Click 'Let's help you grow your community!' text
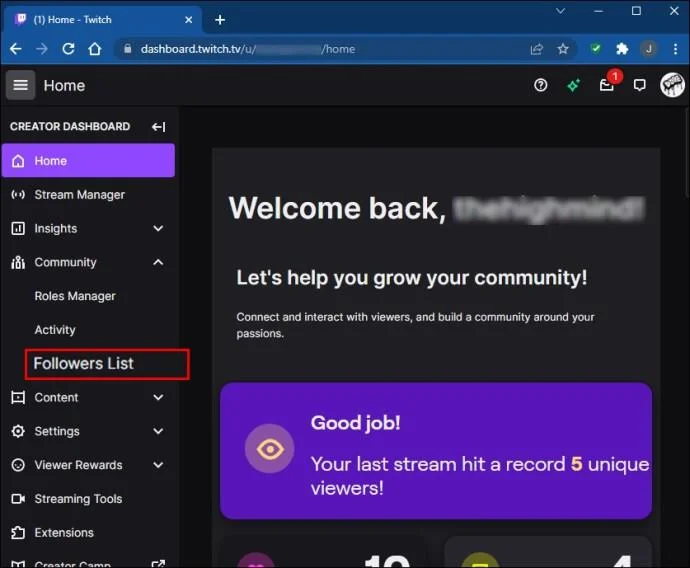 [412, 278]
